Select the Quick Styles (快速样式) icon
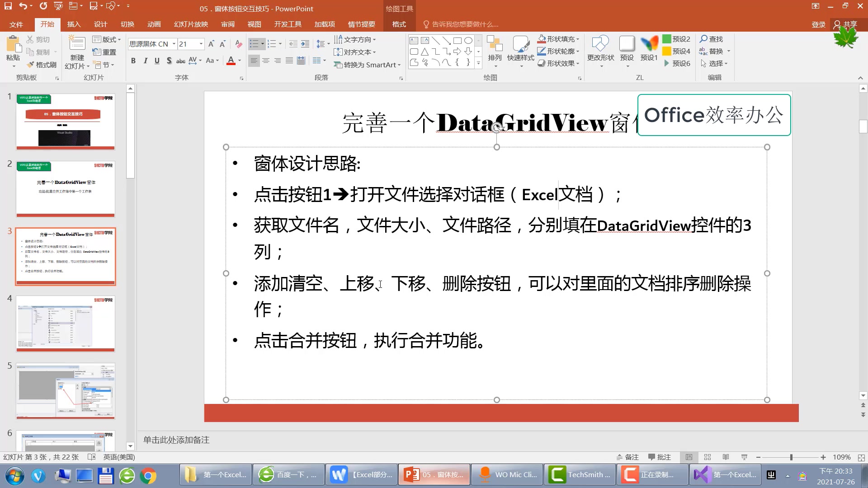Screen dimensions: 868x488 click(521, 50)
